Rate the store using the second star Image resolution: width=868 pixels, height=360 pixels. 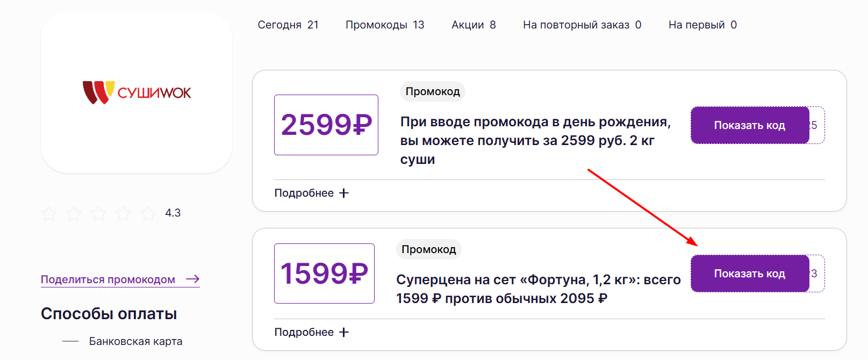74,213
